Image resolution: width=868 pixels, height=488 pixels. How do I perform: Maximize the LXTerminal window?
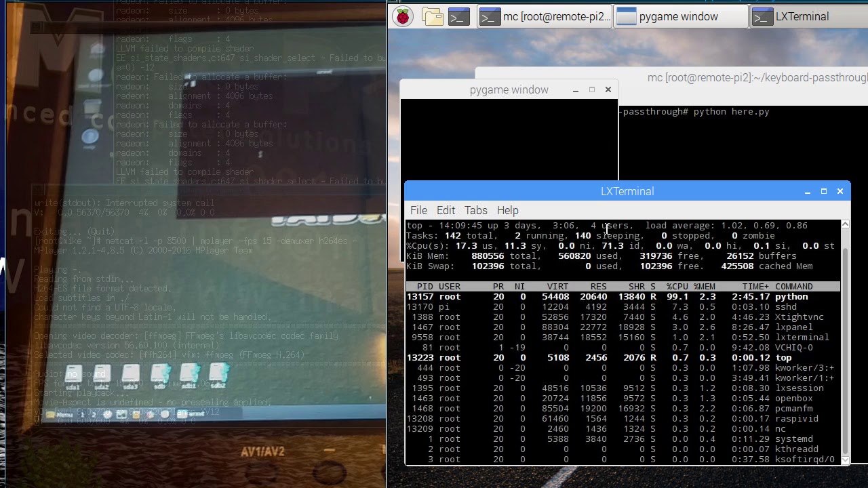824,192
